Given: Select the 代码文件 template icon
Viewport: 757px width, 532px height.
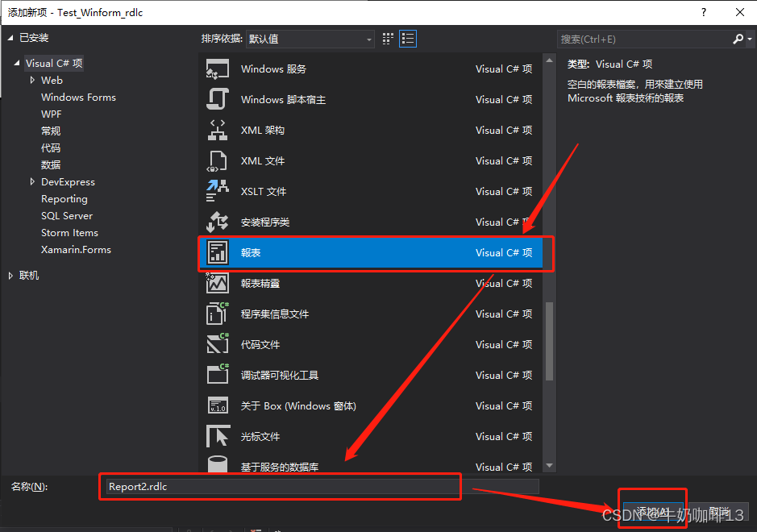Looking at the screenshot, I should click(217, 345).
